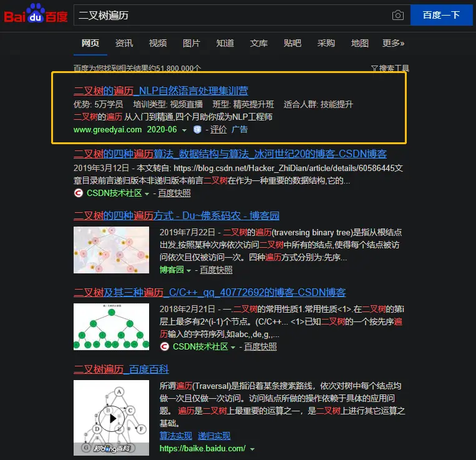Click the shield verification icon in ad
The image size is (476, 460).
(197, 130)
